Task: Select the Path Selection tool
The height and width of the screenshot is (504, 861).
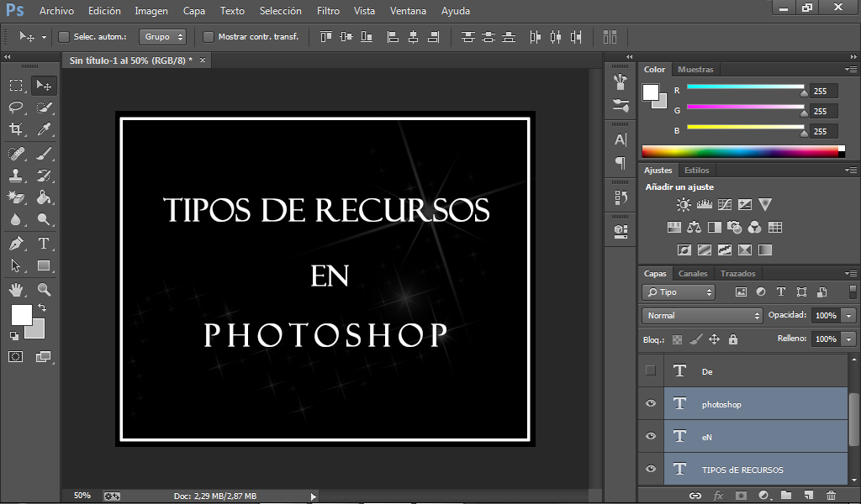Action: pyautogui.click(x=16, y=266)
